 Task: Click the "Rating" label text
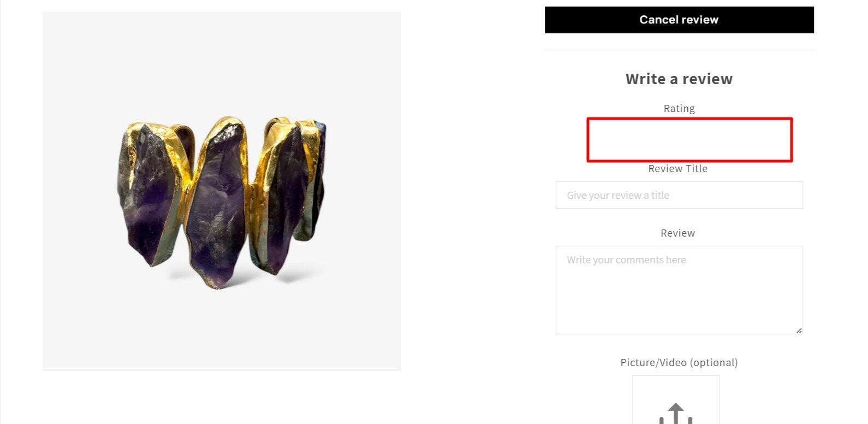pyautogui.click(x=679, y=108)
